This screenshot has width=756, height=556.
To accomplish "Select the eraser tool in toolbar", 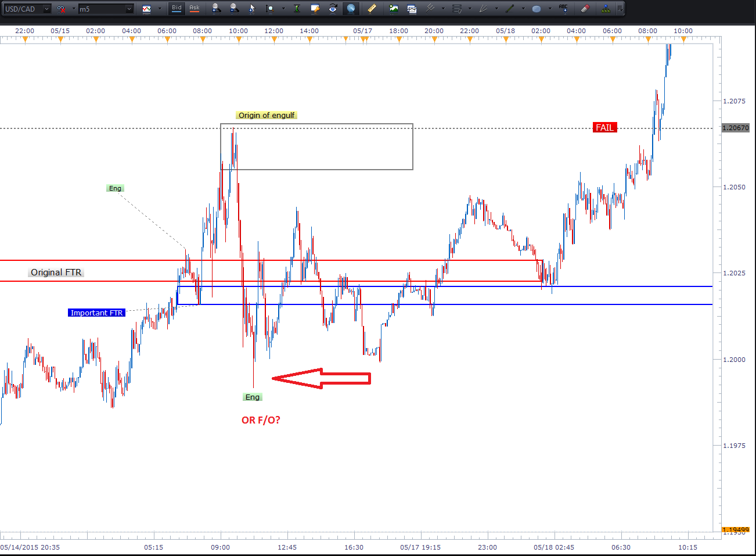I will point(585,9).
